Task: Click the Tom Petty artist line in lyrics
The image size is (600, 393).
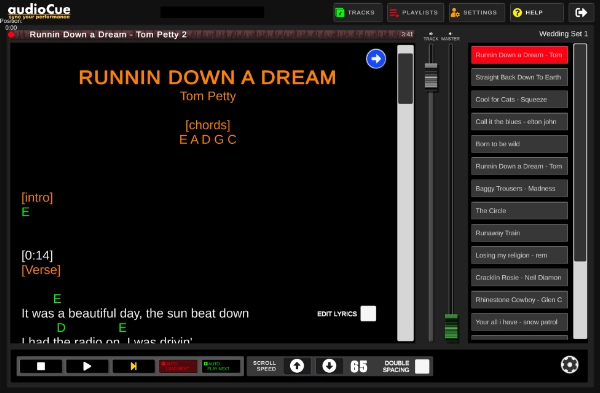Action: (208, 96)
